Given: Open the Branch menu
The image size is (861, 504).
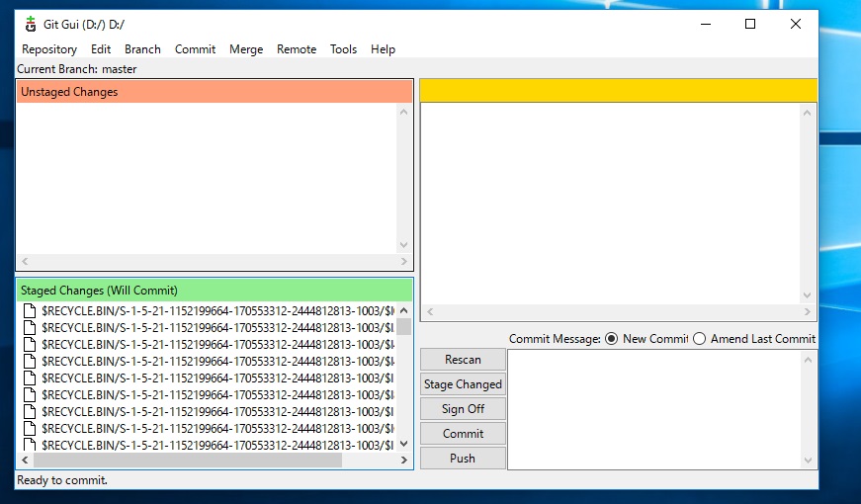Looking at the screenshot, I should tap(142, 49).
